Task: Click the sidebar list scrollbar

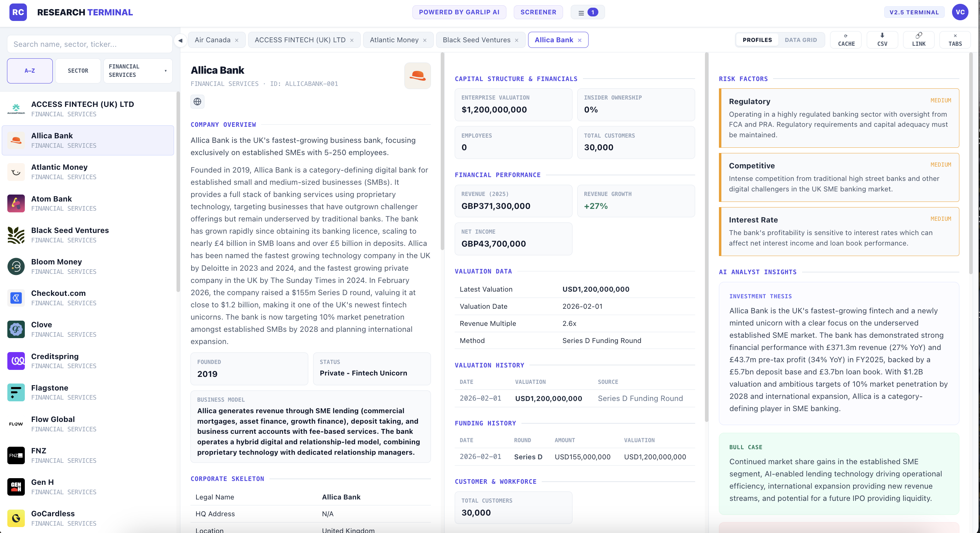Action: (178, 192)
